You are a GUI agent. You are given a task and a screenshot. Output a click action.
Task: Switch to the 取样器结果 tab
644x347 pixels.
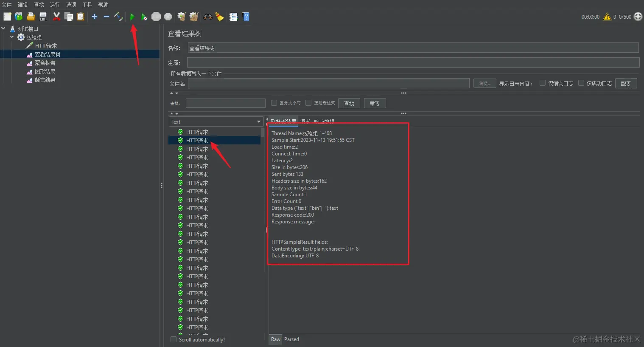click(x=283, y=121)
